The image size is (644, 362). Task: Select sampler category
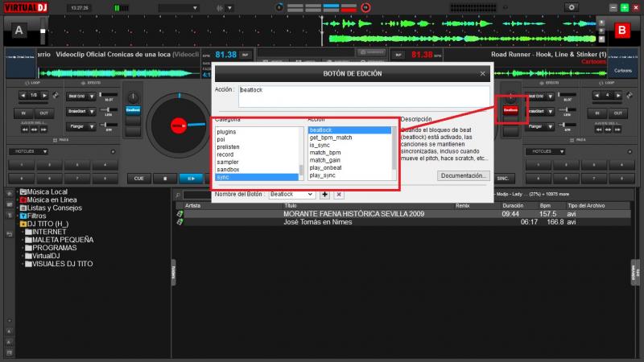click(x=228, y=162)
